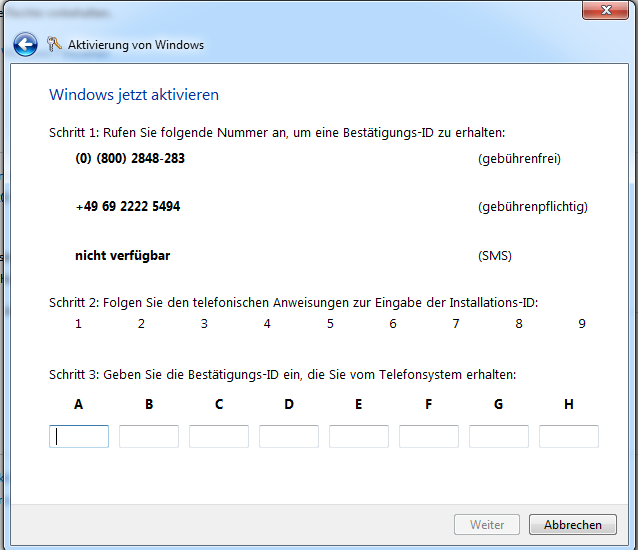
Task: Click into confirmation ID field C
Action: point(219,437)
